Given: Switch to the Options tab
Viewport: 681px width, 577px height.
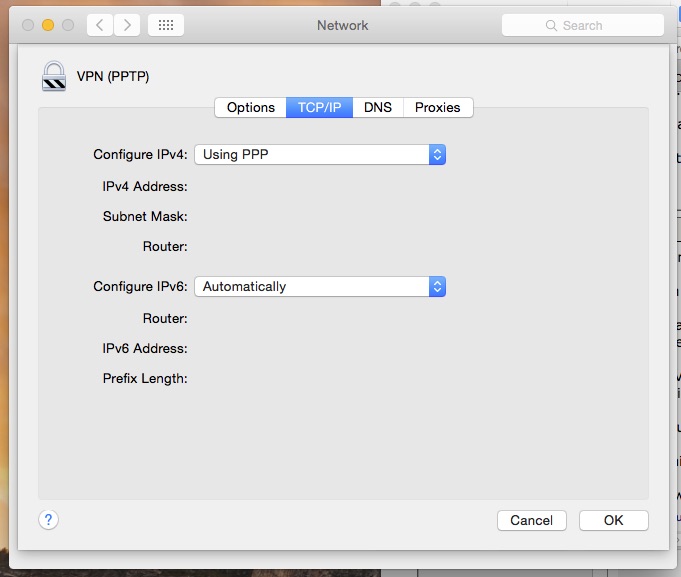Looking at the screenshot, I should tap(251, 107).
